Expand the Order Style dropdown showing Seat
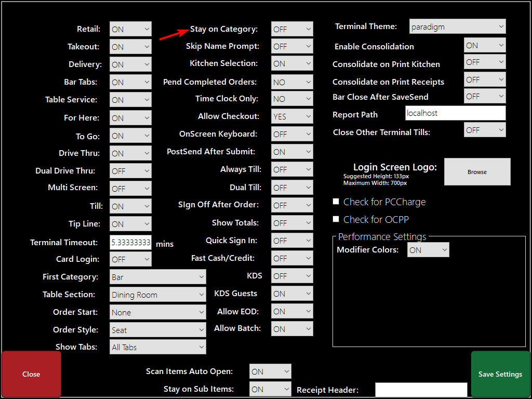The image size is (532, 399). pos(157,330)
